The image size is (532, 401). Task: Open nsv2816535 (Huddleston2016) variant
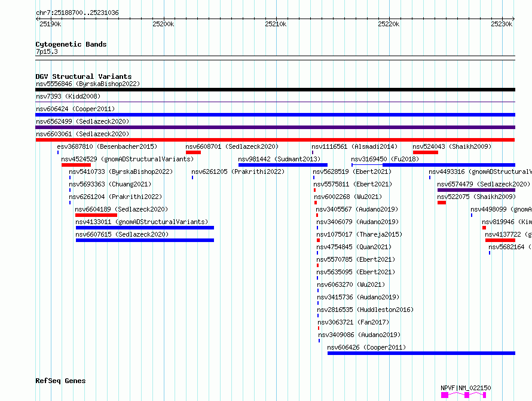tap(365, 310)
